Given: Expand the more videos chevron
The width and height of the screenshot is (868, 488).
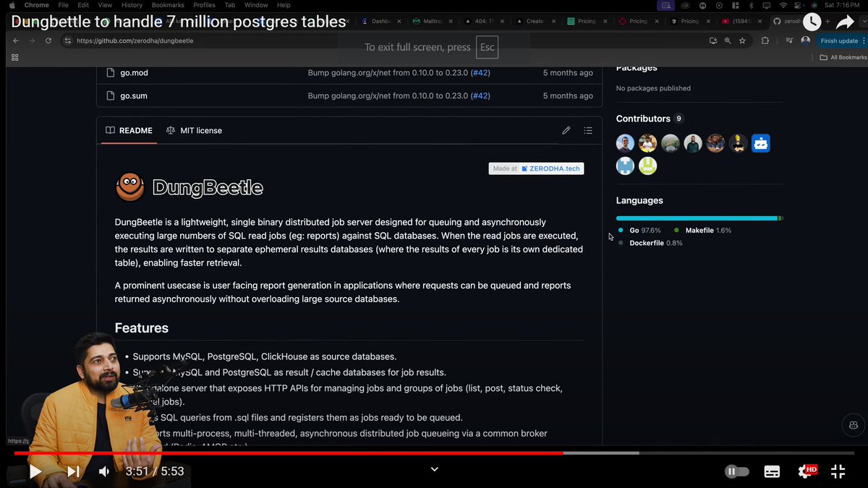Looking at the screenshot, I should point(434,469).
